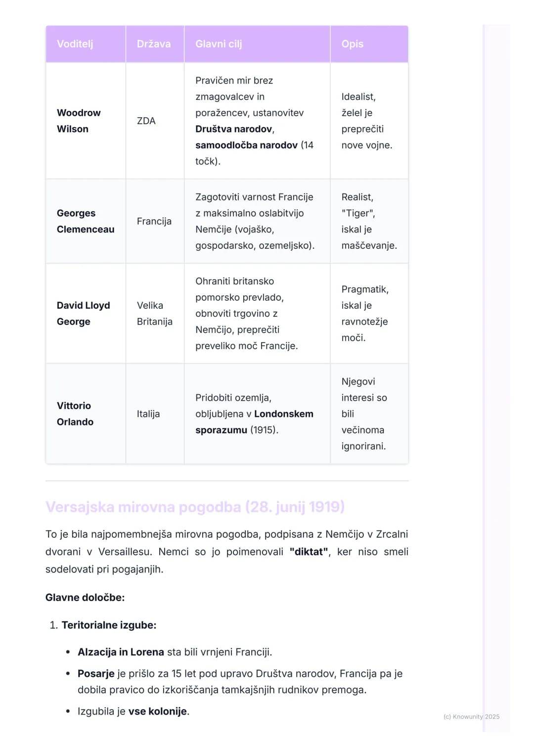This screenshot has height=756, width=534.
Task: Click the Versajska mirovna pogodba heading
Action: coord(195,507)
